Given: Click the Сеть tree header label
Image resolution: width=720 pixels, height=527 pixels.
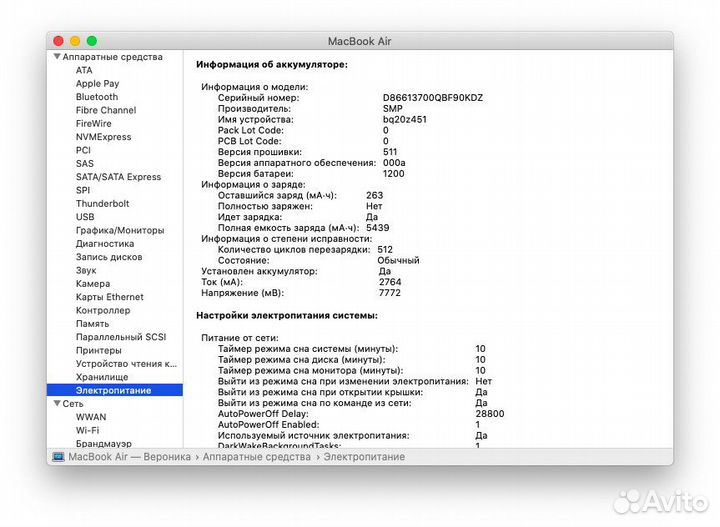Looking at the screenshot, I should coord(73,404).
